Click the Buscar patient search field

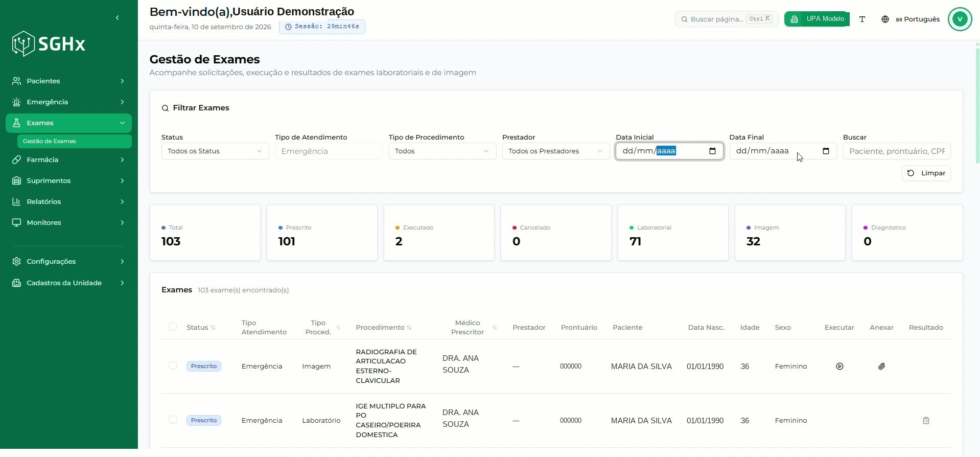click(897, 151)
